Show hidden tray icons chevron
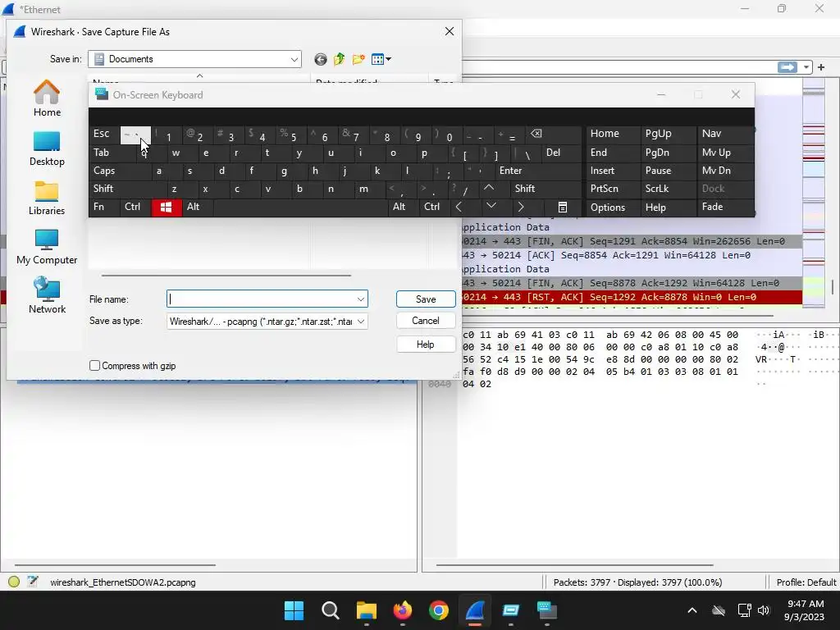The height and width of the screenshot is (630, 840). 692,610
